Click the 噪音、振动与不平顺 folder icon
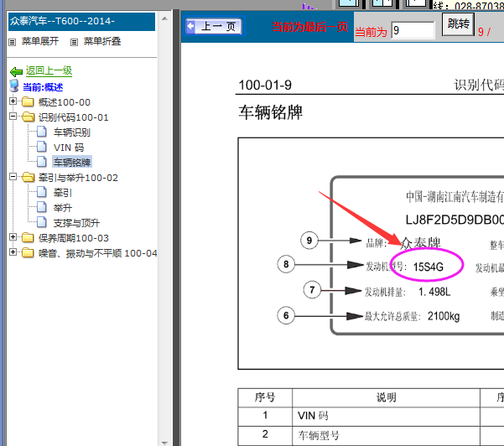Screen dimensions: 504x446 [x=28, y=253]
